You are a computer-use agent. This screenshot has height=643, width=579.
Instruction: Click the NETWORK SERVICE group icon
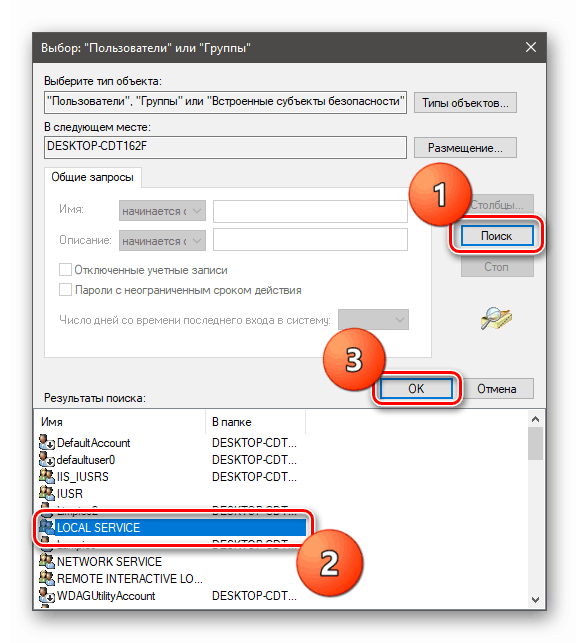[x=47, y=561]
